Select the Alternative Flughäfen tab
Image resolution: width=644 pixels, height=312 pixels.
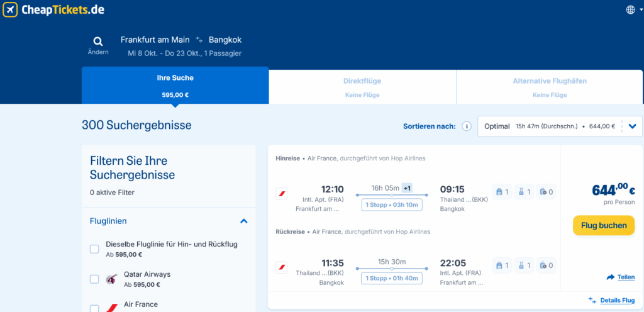(x=549, y=87)
